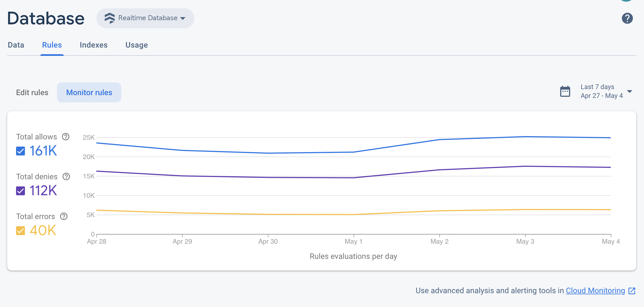Switch to the Usage tab
This screenshot has width=644, height=307.
pos(137,45)
